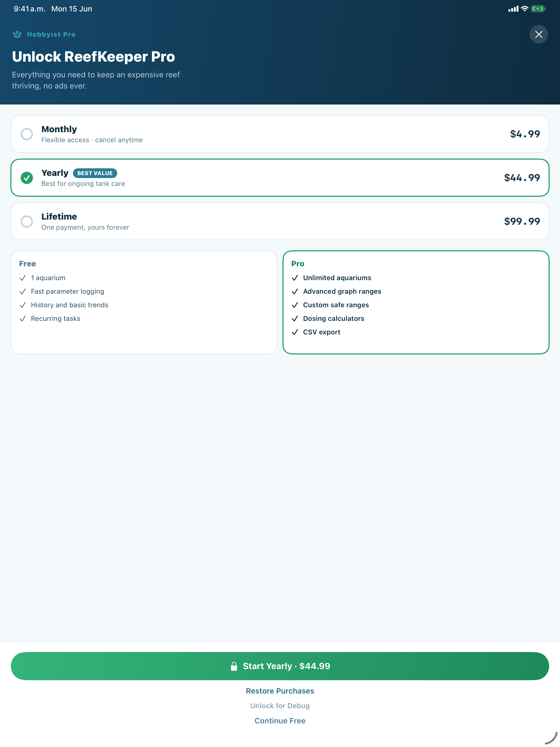
Task: Tap checkmark beside Custom safe ranges
Action: point(295,305)
